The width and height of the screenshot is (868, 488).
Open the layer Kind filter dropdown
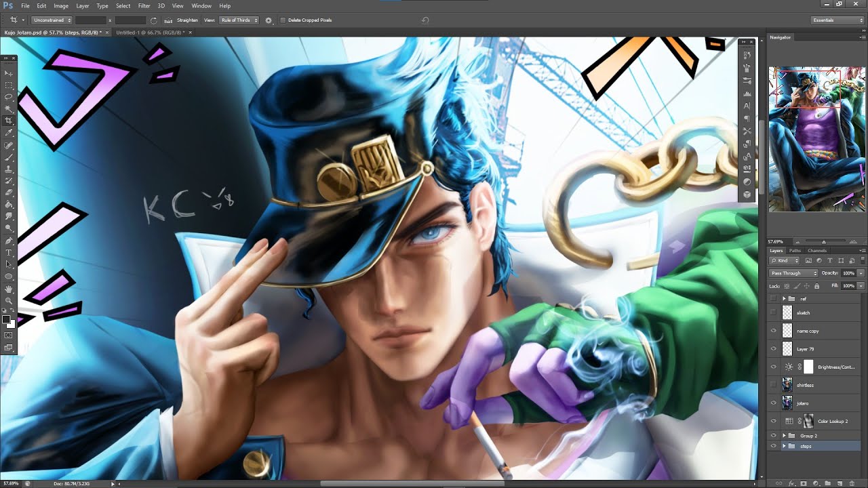pyautogui.click(x=785, y=260)
